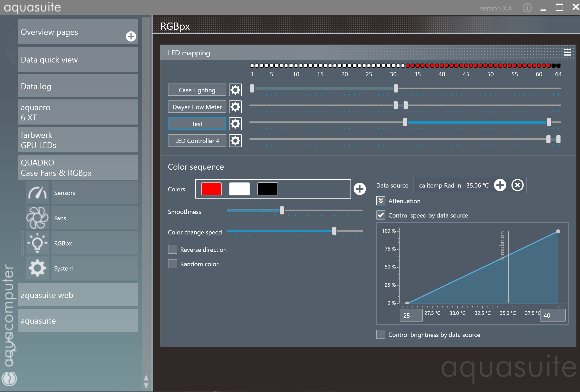Open Case Lighting gear settings
The image size is (580, 392).
[x=235, y=90]
